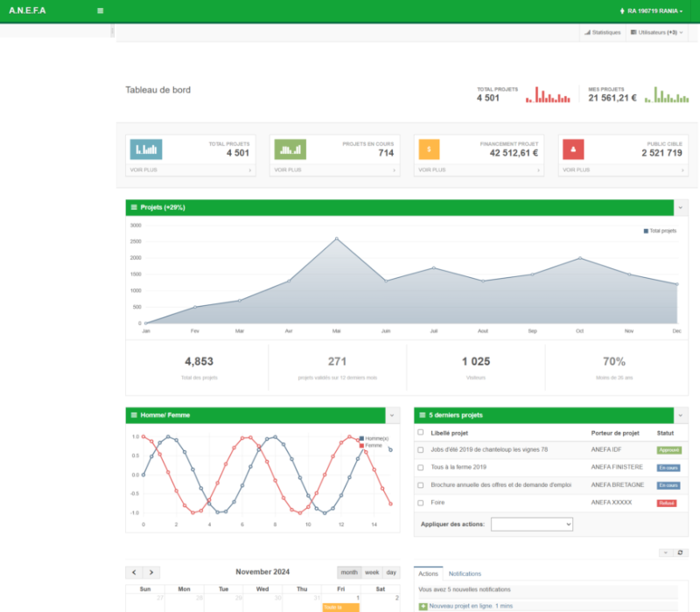Check the Tous à la ferme 2019 box
This screenshot has width=700, height=612.
tap(421, 468)
